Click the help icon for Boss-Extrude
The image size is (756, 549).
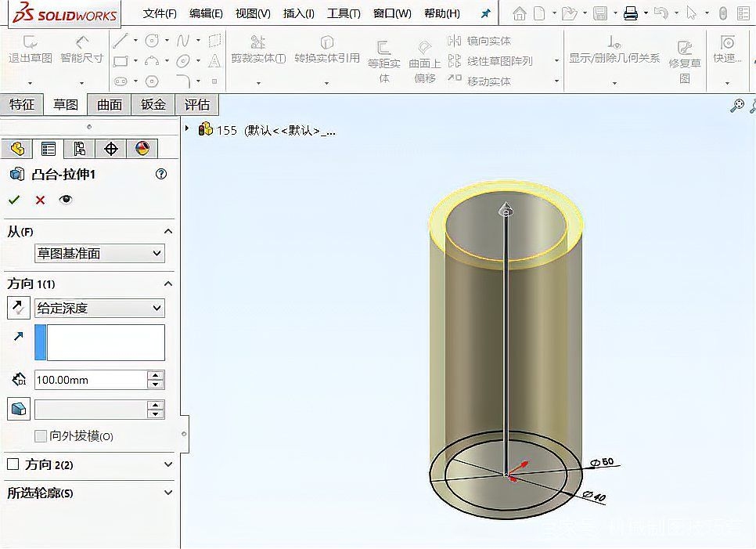pyautogui.click(x=161, y=175)
